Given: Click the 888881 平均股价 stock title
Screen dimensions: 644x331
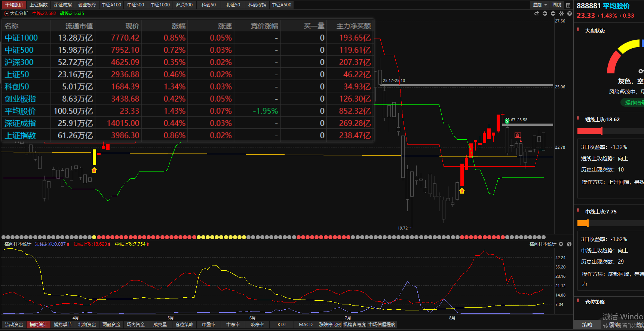Looking at the screenshot, I should point(603,6).
